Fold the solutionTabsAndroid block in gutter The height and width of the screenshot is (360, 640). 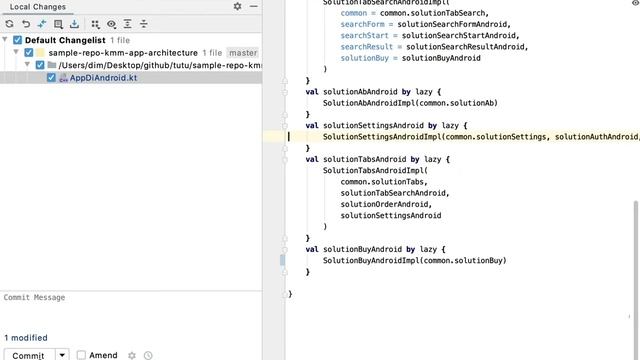(284, 160)
